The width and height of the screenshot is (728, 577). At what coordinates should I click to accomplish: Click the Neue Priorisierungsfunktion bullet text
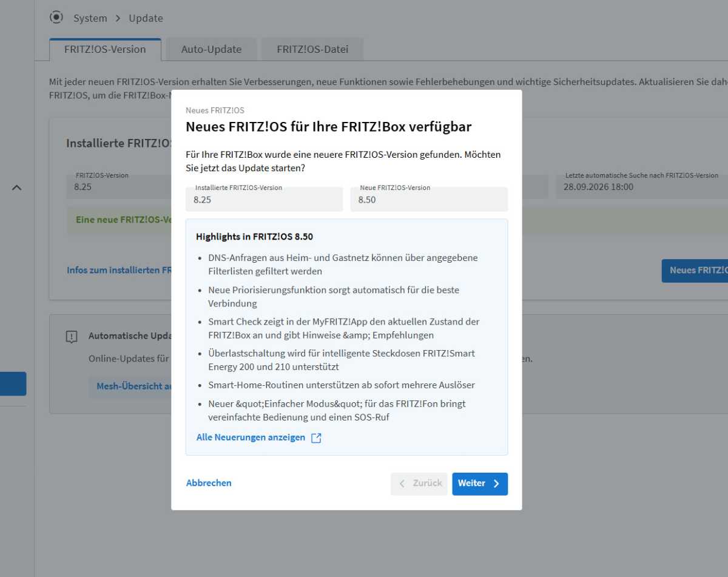(x=334, y=297)
